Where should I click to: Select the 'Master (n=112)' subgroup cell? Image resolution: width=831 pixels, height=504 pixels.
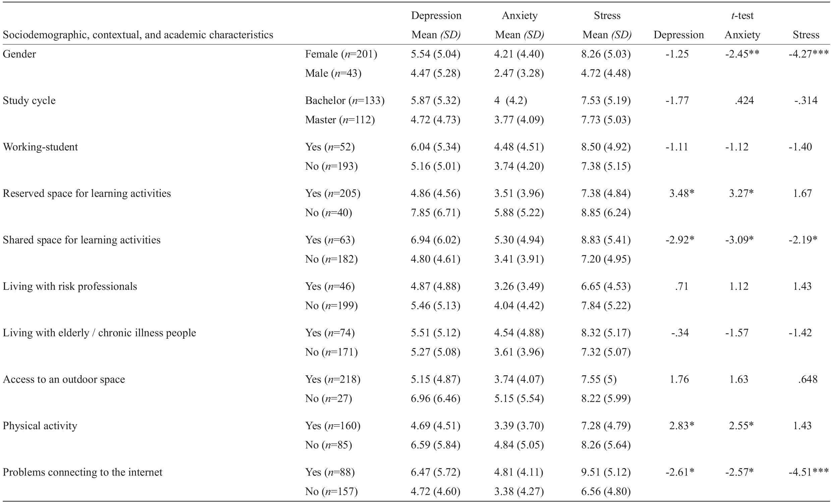coord(340,120)
